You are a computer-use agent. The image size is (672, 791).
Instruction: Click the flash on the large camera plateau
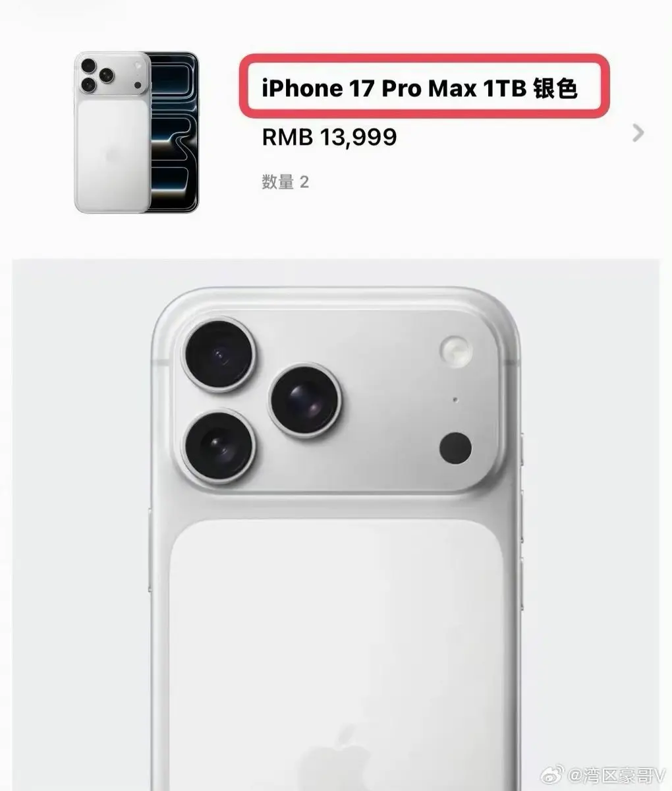456,351
